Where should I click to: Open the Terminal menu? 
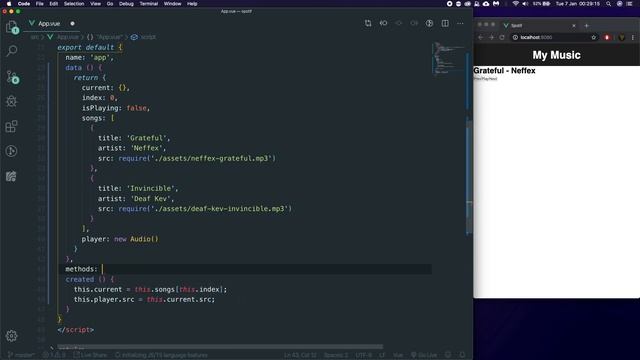[149, 4]
